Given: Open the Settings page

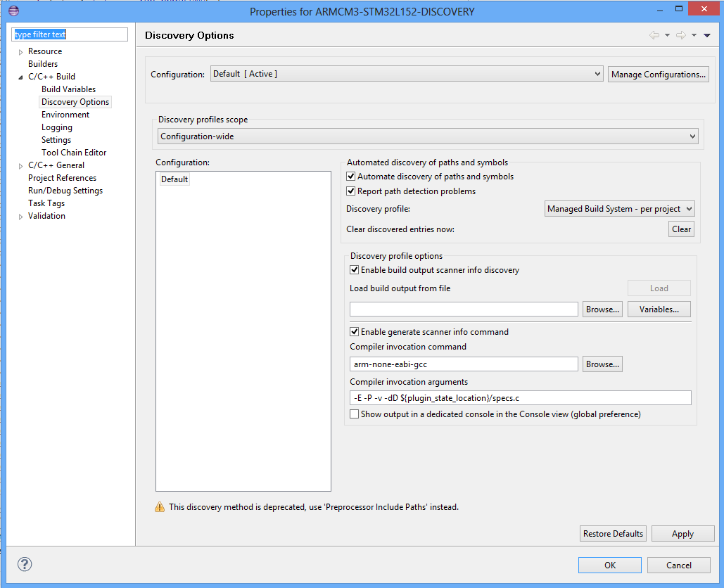Looking at the screenshot, I should 56,140.
